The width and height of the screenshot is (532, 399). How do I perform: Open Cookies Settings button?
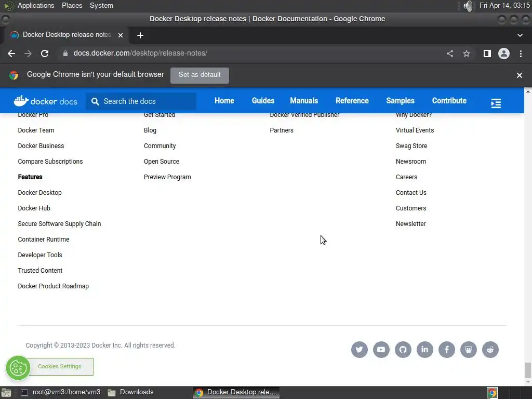59,366
